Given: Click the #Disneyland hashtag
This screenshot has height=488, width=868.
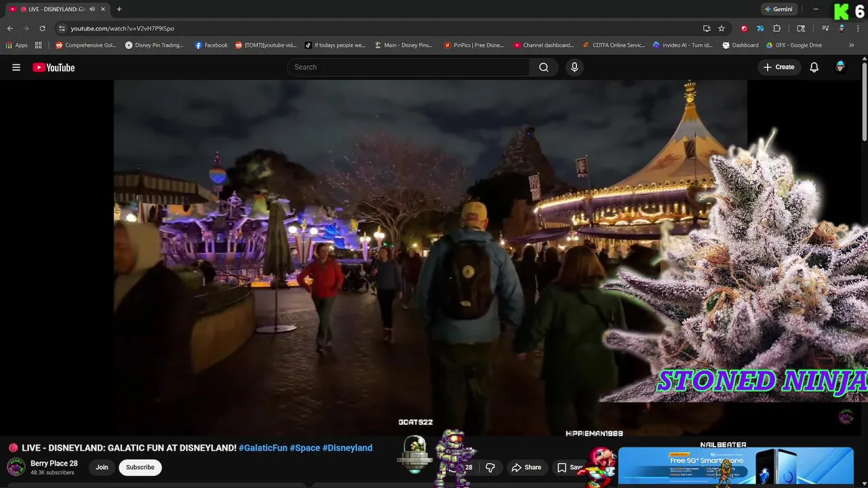Looking at the screenshot, I should click(347, 448).
